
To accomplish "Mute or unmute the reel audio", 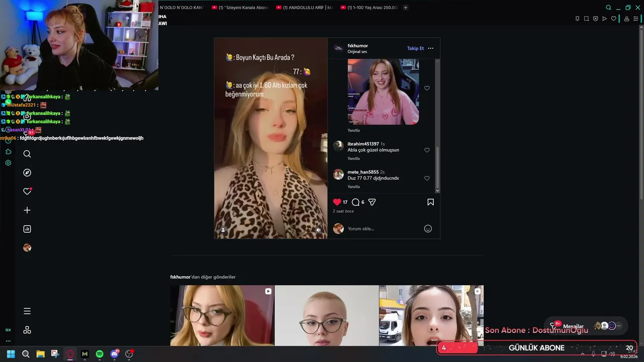I will [318, 230].
